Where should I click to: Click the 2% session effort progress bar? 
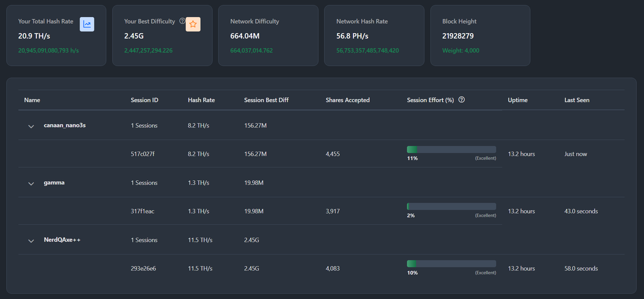coord(451,206)
